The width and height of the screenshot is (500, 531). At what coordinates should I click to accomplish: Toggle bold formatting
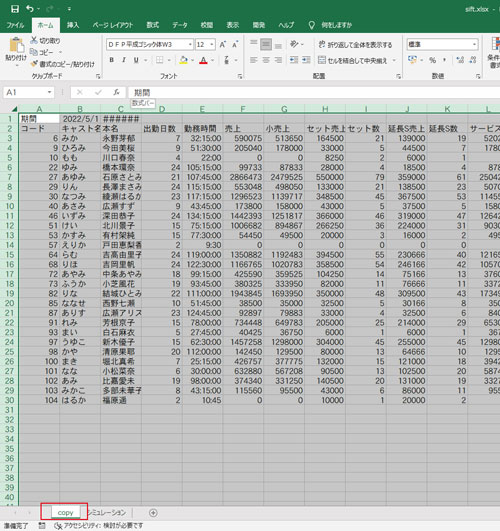(x=111, y=60)
